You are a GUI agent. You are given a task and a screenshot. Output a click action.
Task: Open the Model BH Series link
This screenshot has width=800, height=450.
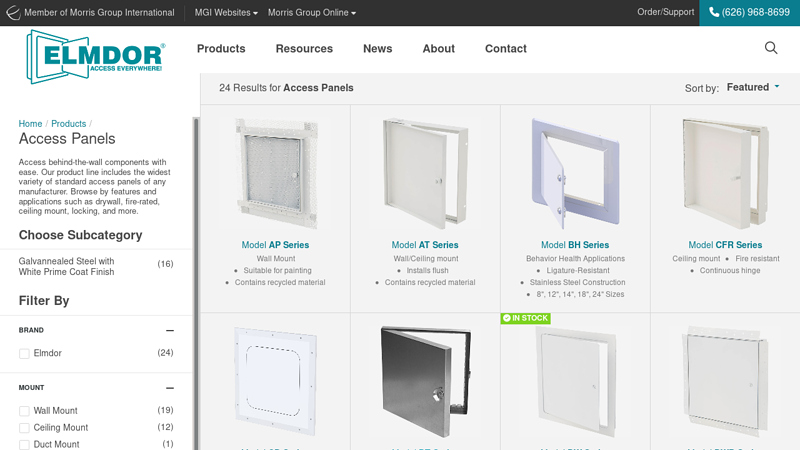point(575,245)
